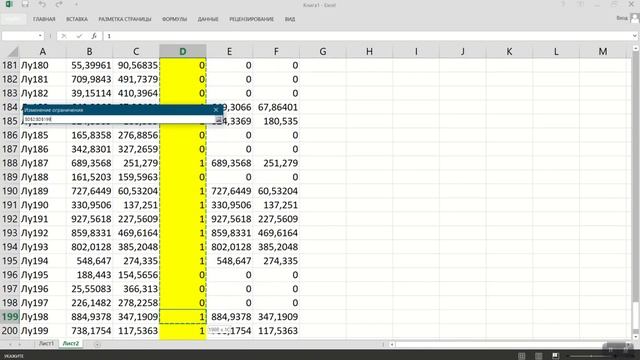Switch to Normal view in status bar

point(521,356)
